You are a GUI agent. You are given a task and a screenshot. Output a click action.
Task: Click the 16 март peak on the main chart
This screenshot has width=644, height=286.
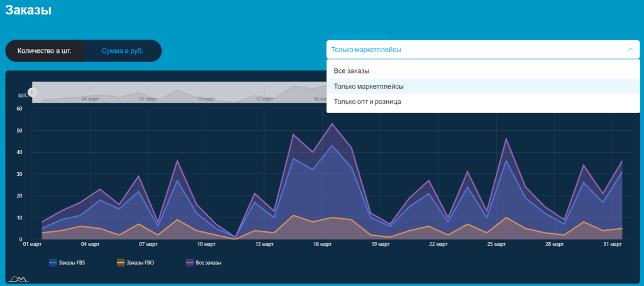332,124
